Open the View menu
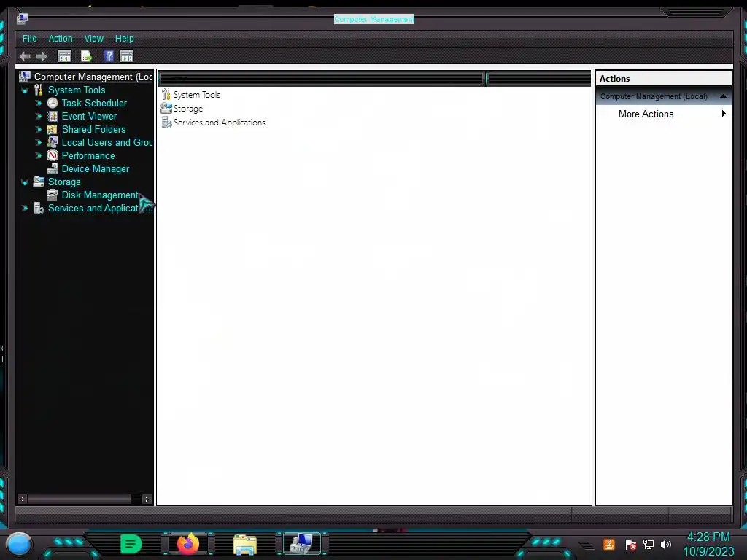 tap(94, 39)
